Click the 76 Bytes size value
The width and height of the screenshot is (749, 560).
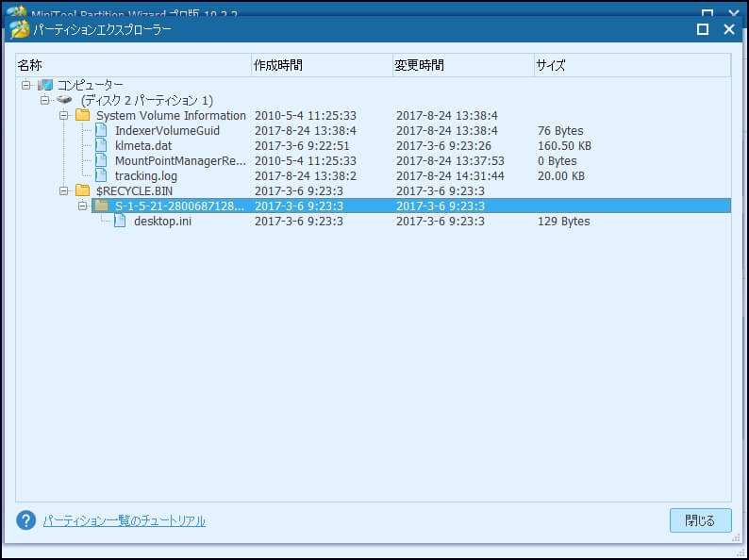(x=560, y=130)
